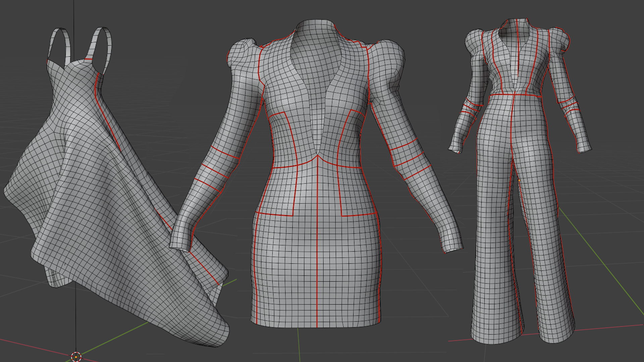Select the flared strap dress mesh
Viewport: 644px width, 362px height.
click(x=101, y=201)
